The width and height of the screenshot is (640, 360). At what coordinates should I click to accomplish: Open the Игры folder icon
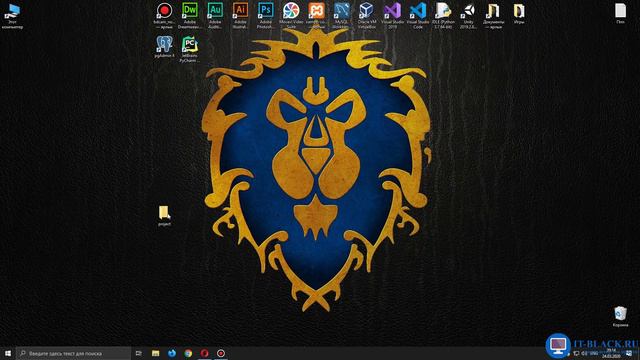point(519,13)
